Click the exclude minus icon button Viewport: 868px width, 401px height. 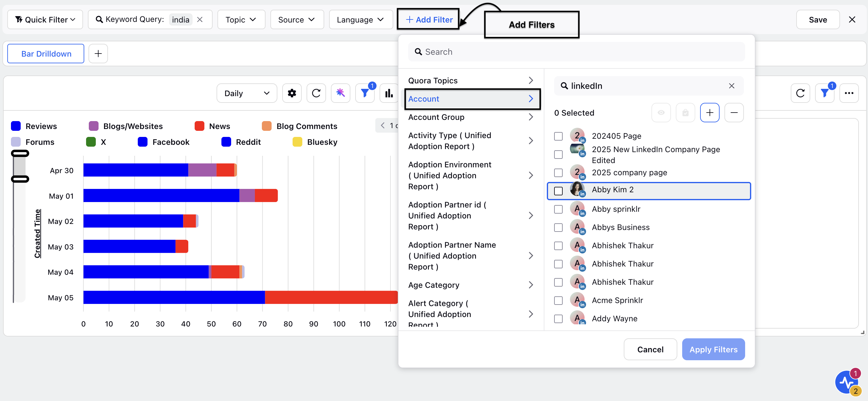(x=734, y=113)
